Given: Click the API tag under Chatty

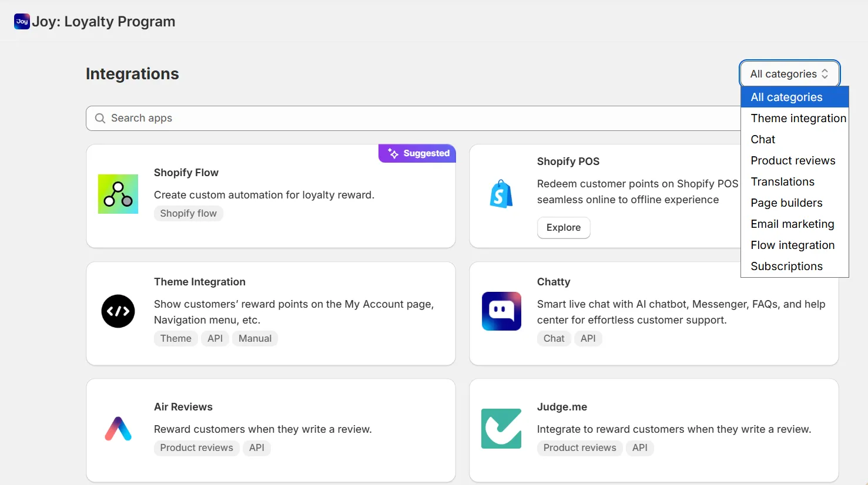Looking at the screenshot, I should (588, 338).
